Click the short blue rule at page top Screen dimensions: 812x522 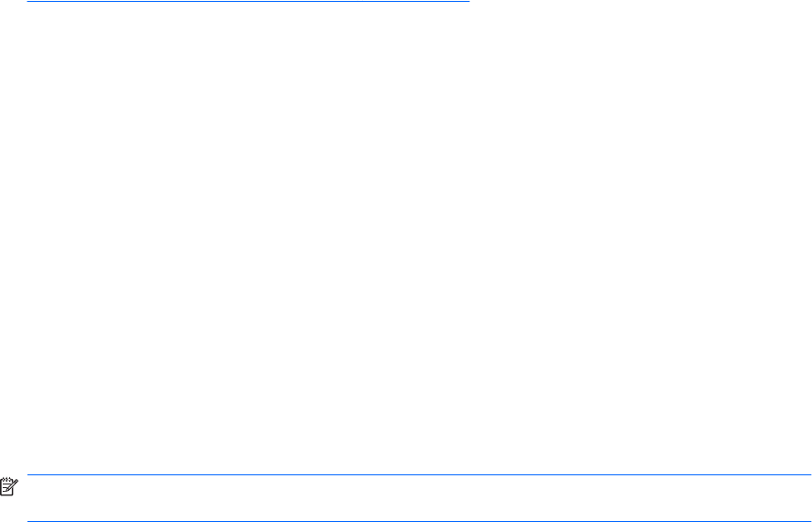click(x=248, y=2)
